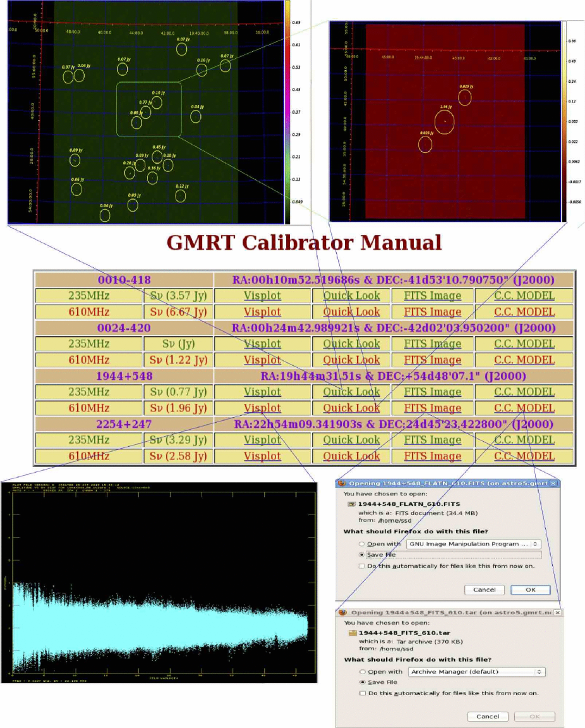
Task: Select 'Save File' radio in FITS_610.tar dialog
Action: point(363,682)
